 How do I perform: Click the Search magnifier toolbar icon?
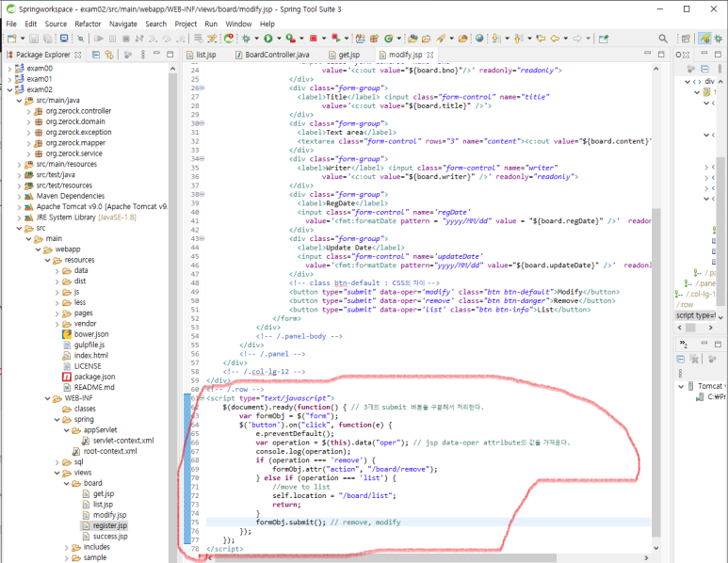click(x=663, y=39)
